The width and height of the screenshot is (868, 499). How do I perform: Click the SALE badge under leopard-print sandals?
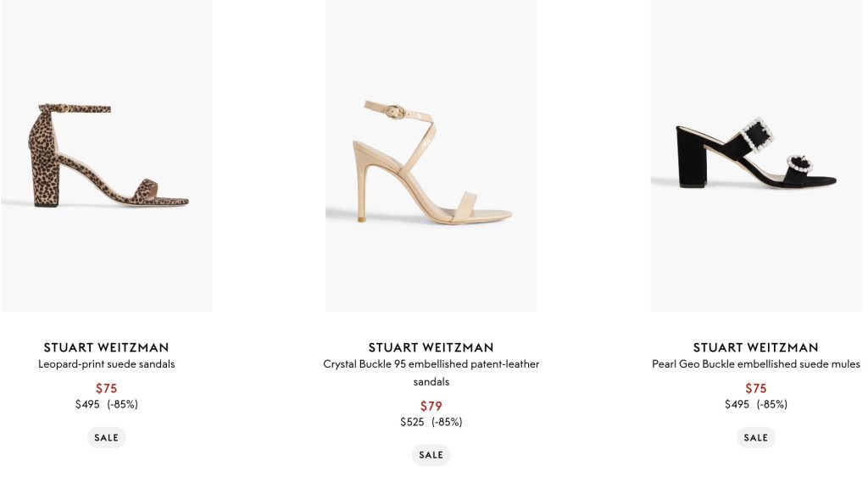coord(107,438)
